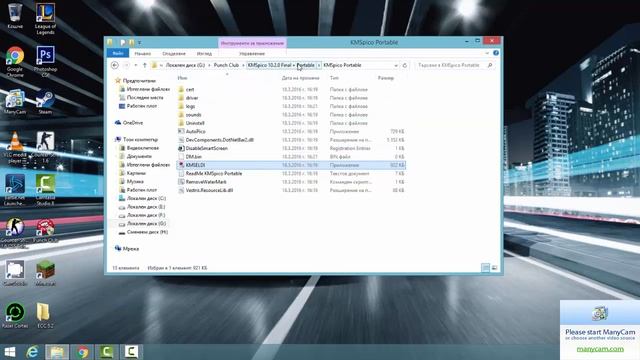Sort by the Размер column header
The width and height of the screenshot is (640, 360).
tap(386, 78)
